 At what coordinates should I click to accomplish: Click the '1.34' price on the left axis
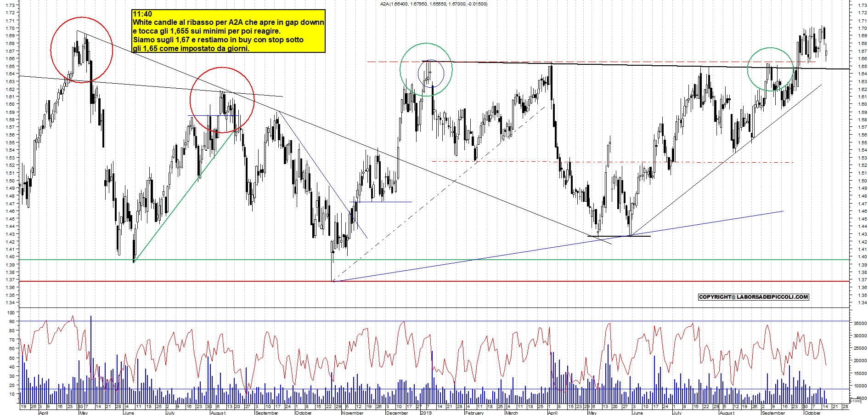coord(10,302)
